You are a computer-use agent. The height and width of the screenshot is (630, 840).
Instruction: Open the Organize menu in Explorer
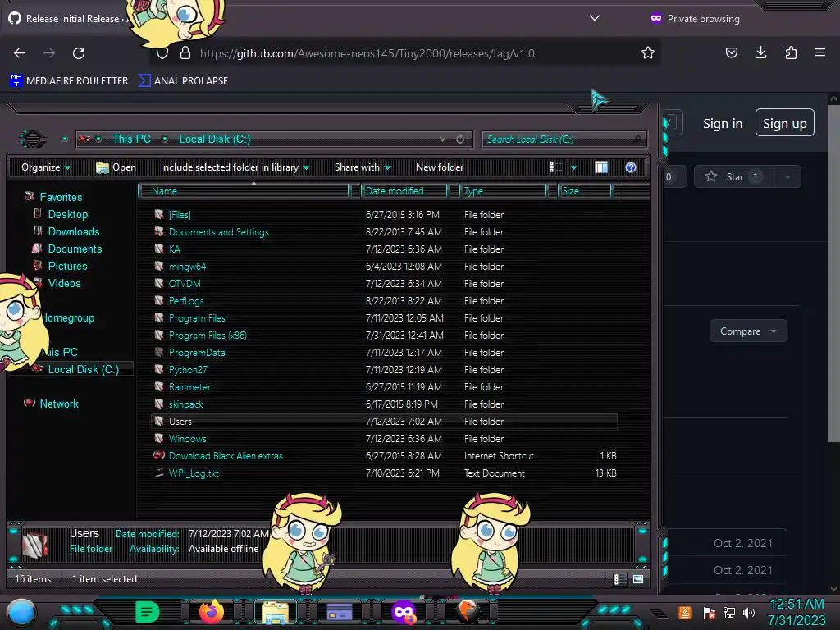(x=46, y=167)
